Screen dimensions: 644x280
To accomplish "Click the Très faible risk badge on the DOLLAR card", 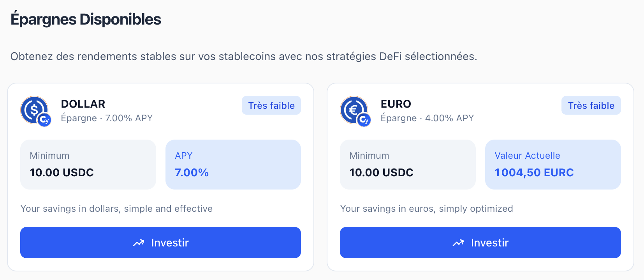I will (271, 106).
